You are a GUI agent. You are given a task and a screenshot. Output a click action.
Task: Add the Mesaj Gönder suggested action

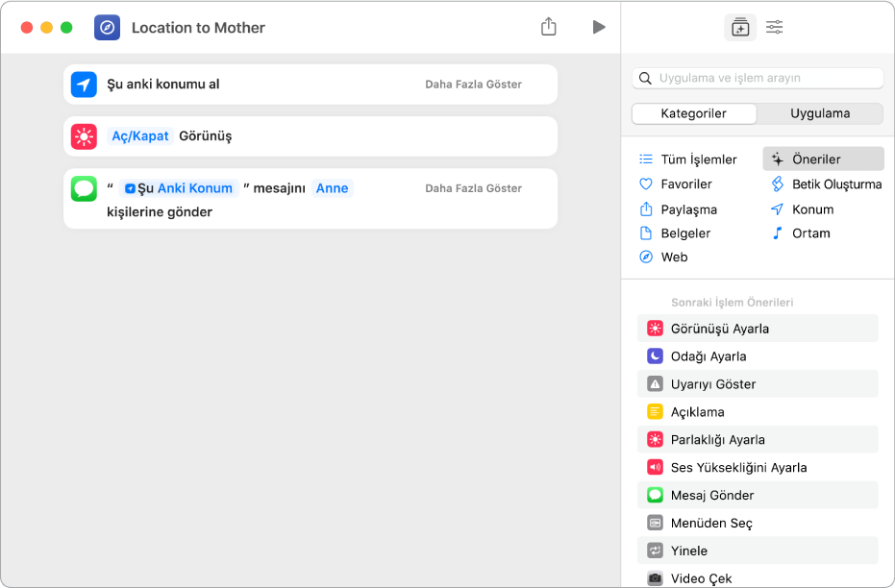point(712,496)
